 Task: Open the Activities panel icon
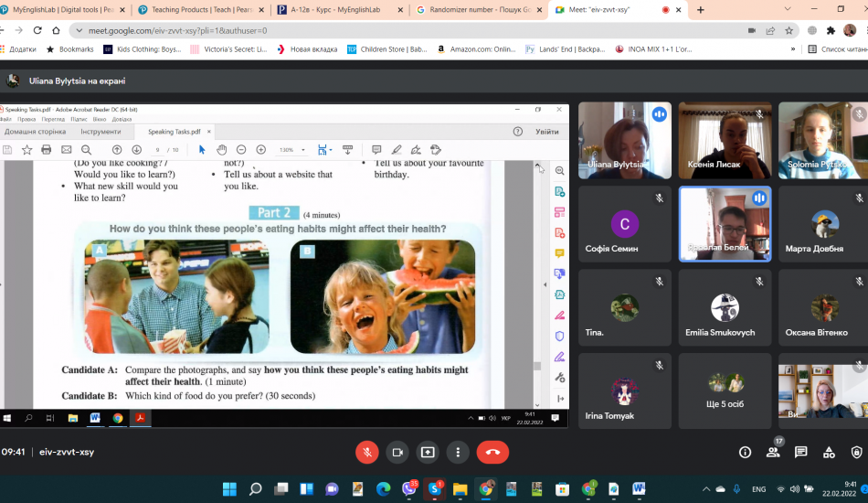click(829, 452)
